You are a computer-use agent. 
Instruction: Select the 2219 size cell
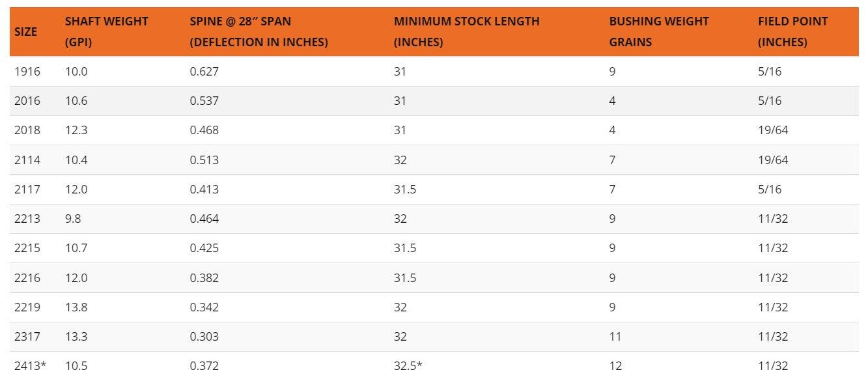(27, 307)
